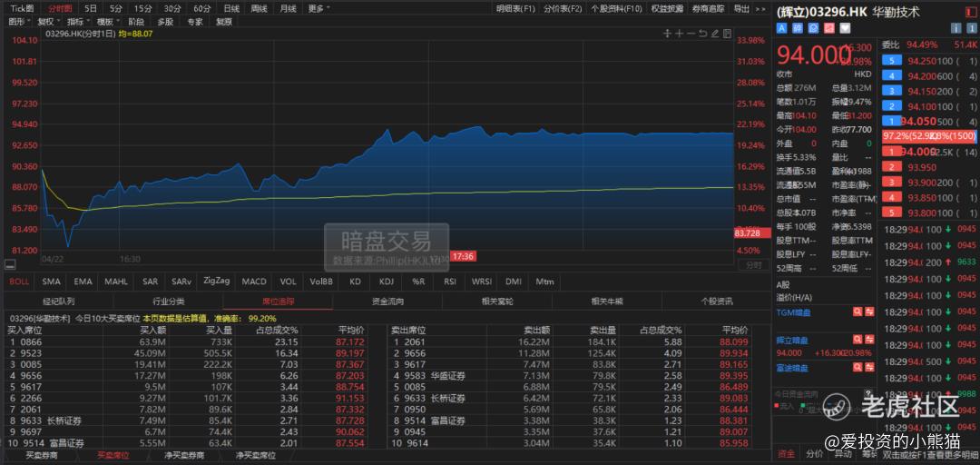The width and height of the screenshot is (980, 465).
Task: Toggle the SMA indicator
Action: click(x=51, y=282)
